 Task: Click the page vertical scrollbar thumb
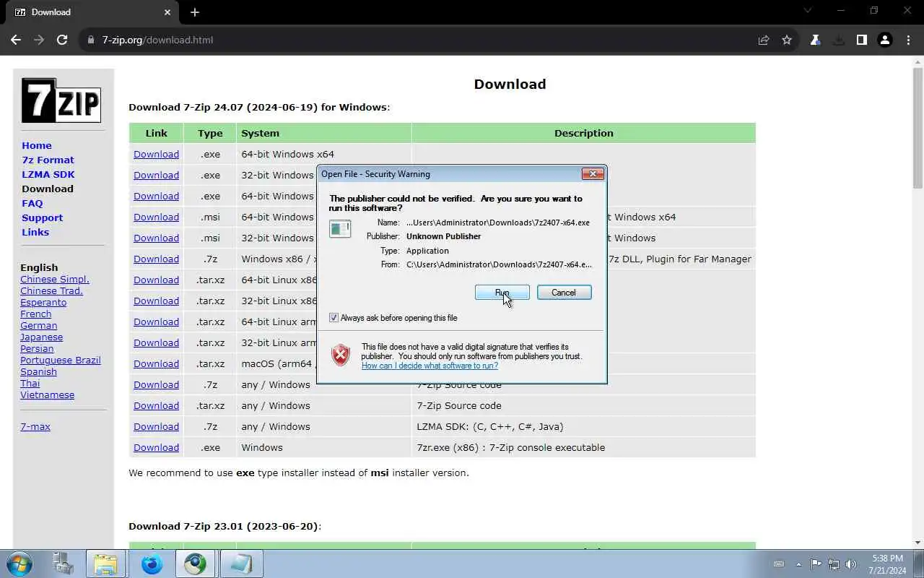(x=918, y=129)
